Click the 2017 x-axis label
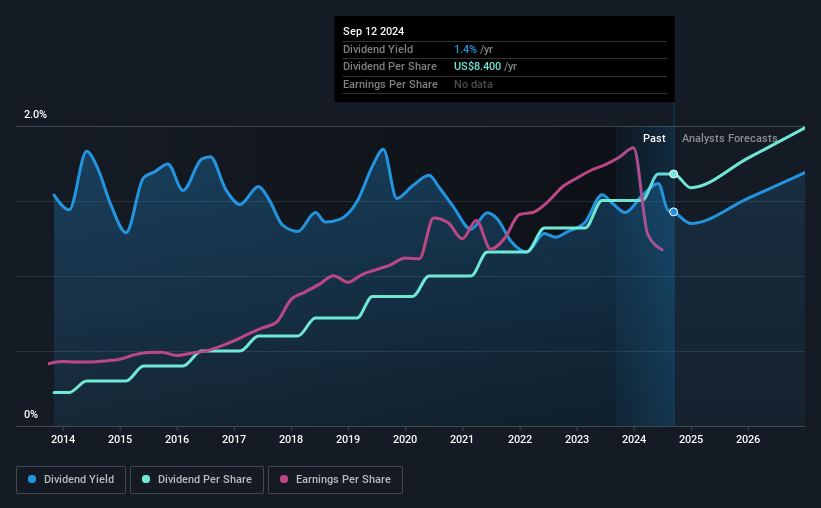 (x=234, y=439)
